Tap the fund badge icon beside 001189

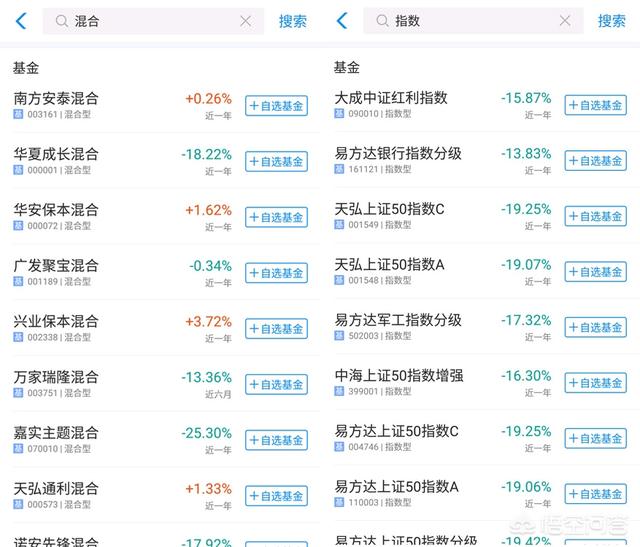click(18, 281)
